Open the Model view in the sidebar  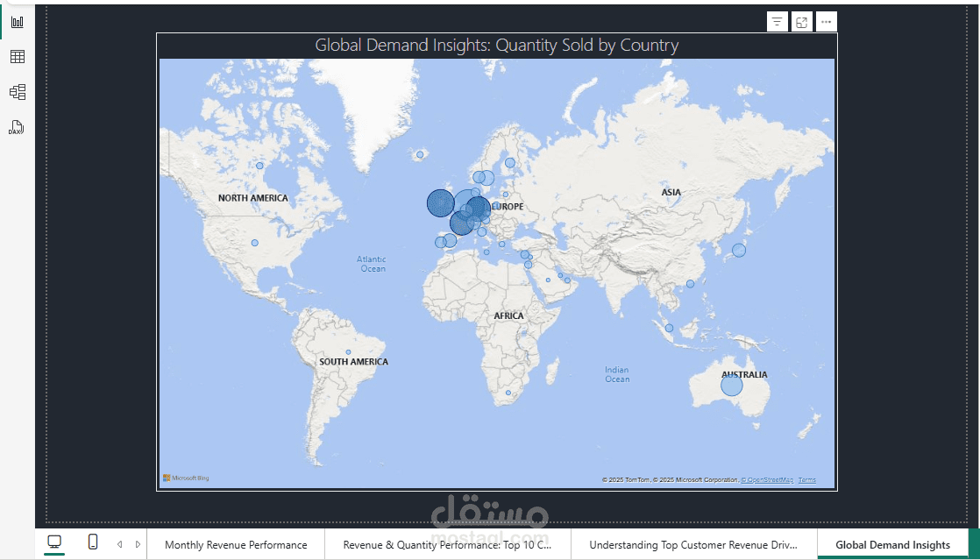18,93
